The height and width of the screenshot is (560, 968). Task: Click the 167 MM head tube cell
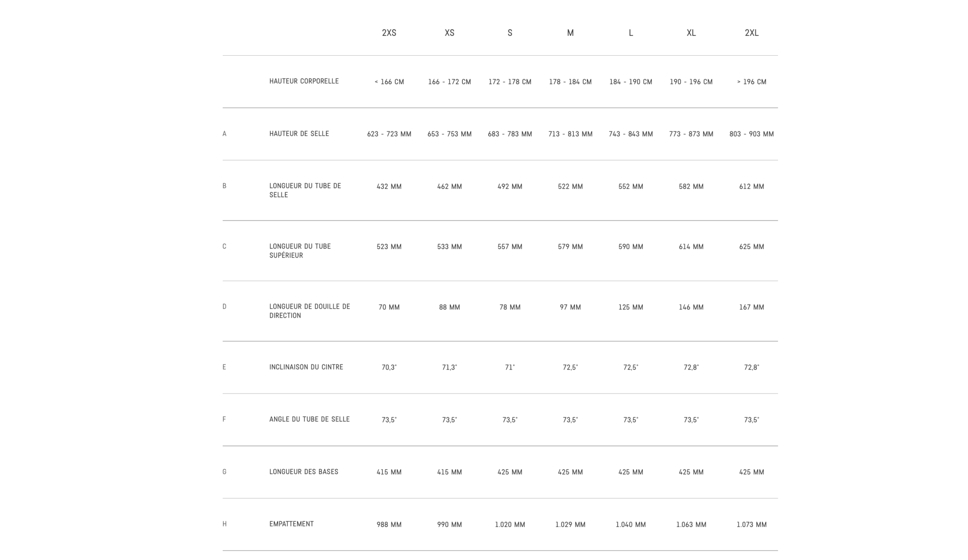click(x=752, y=307)
